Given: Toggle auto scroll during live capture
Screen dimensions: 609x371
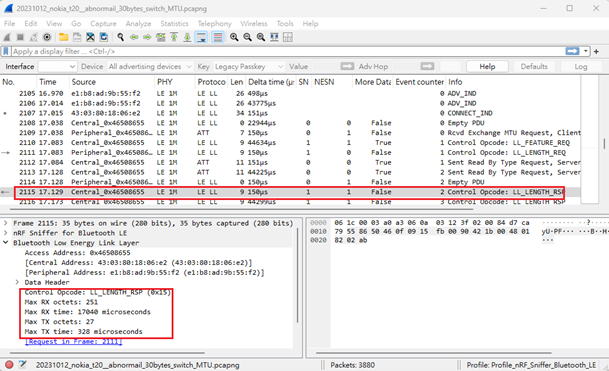Looking at the screenshot, I should point(201,37).
